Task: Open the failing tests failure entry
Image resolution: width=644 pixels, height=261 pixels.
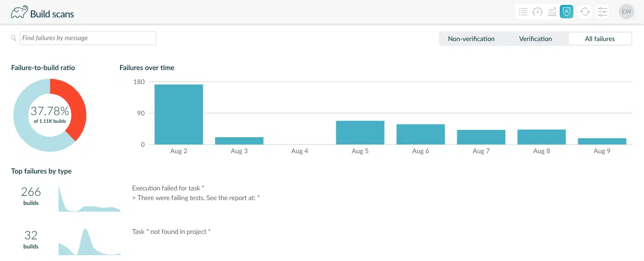Action: (195, 193)
